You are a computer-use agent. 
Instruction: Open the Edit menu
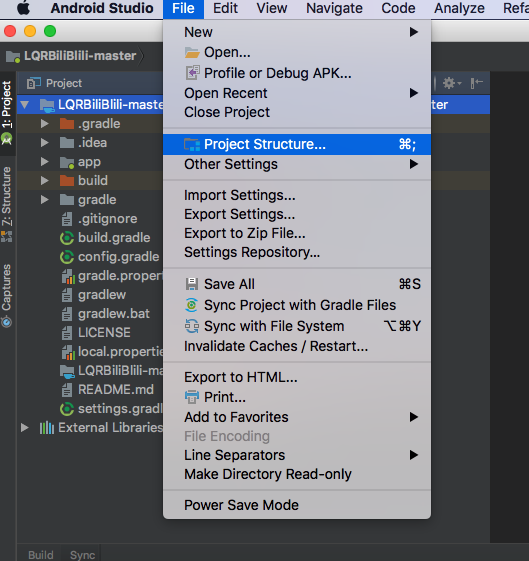pyautogui.click(x=225, y=8)
